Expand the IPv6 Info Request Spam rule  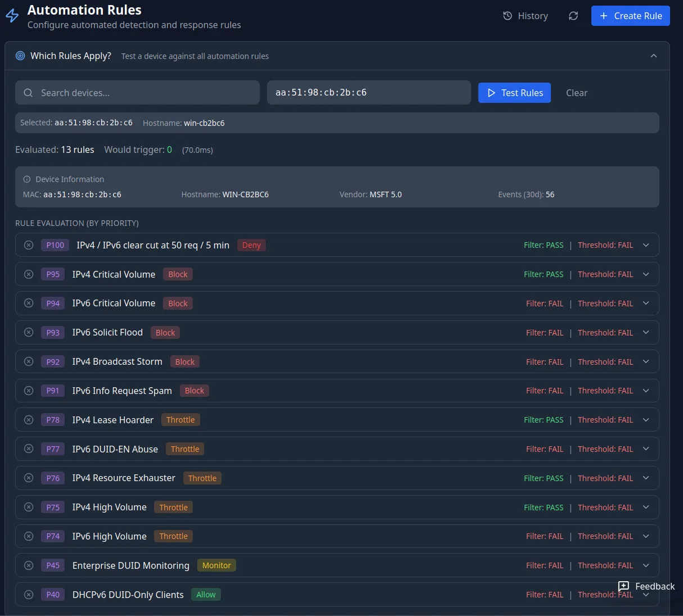tap(646, 391)
